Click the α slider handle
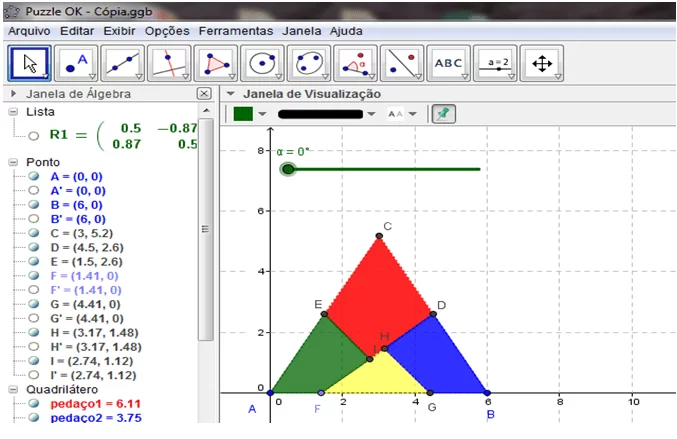The image size is (677, 439). tap(288, 169)
